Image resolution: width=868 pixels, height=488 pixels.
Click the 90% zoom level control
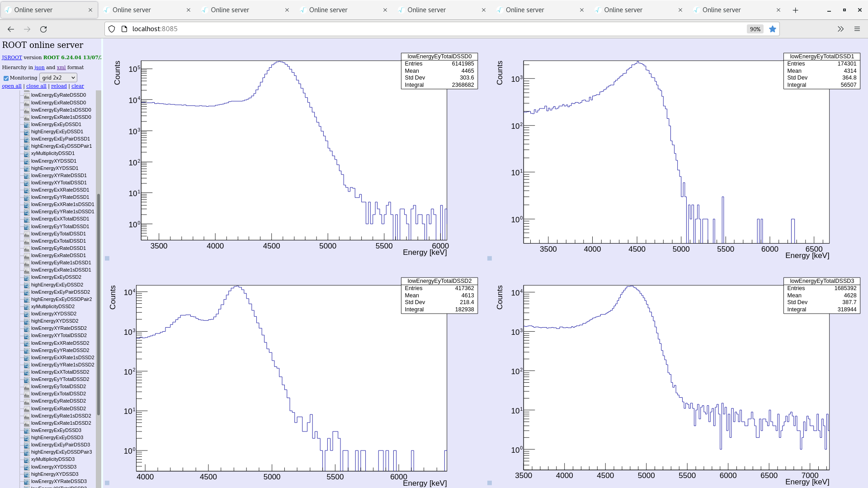[755, 28]
